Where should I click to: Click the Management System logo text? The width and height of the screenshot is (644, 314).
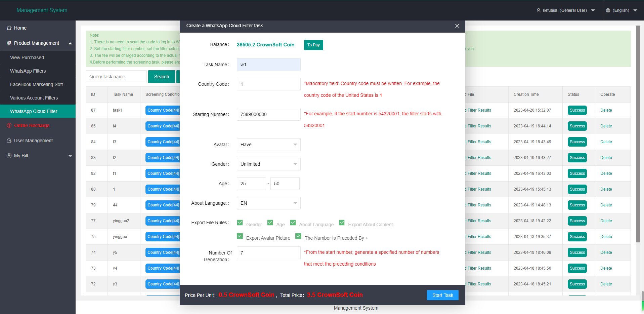(42, 10)
